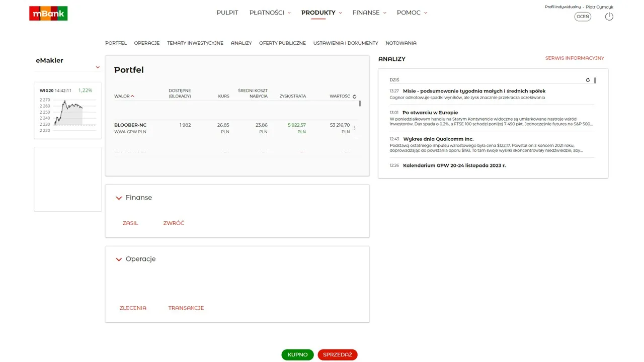Open BLOOBER-NC row options menu
Image resolution: width=644 pixels, height=362 pixels.
click(354, 128)
